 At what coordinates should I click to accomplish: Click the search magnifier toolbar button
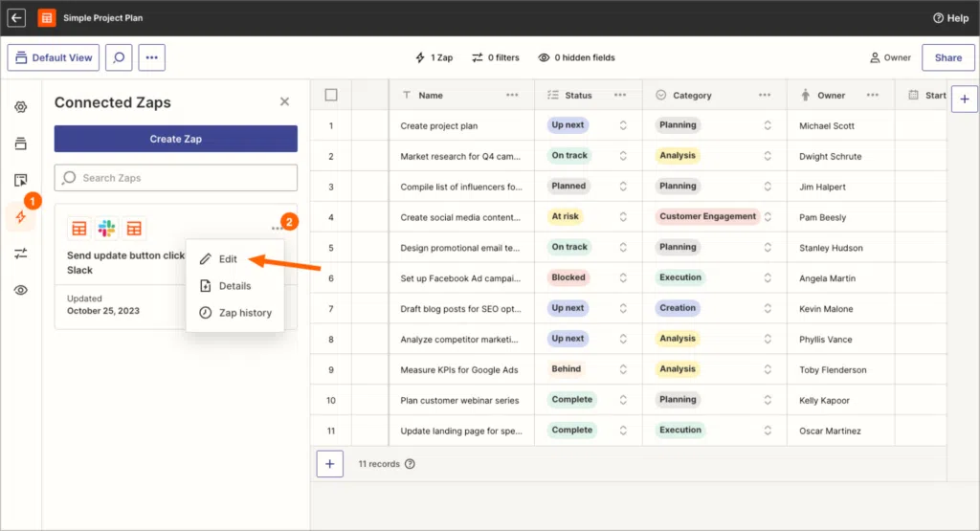click(x=119, y=57)
